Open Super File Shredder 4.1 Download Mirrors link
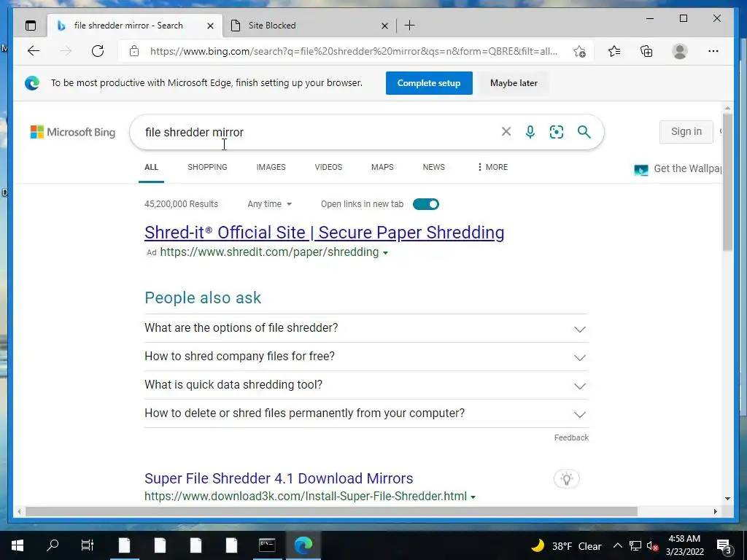 click(x=279, y=478)
